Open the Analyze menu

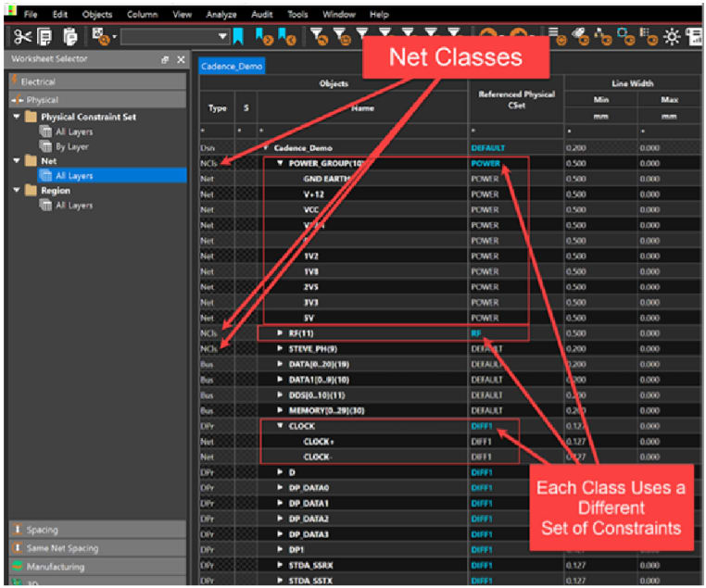221,15
